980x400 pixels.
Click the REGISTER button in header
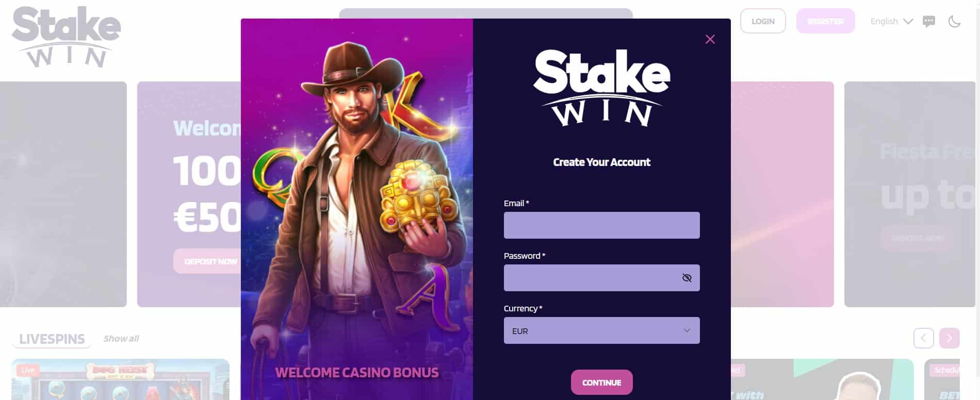click(825, 21)
